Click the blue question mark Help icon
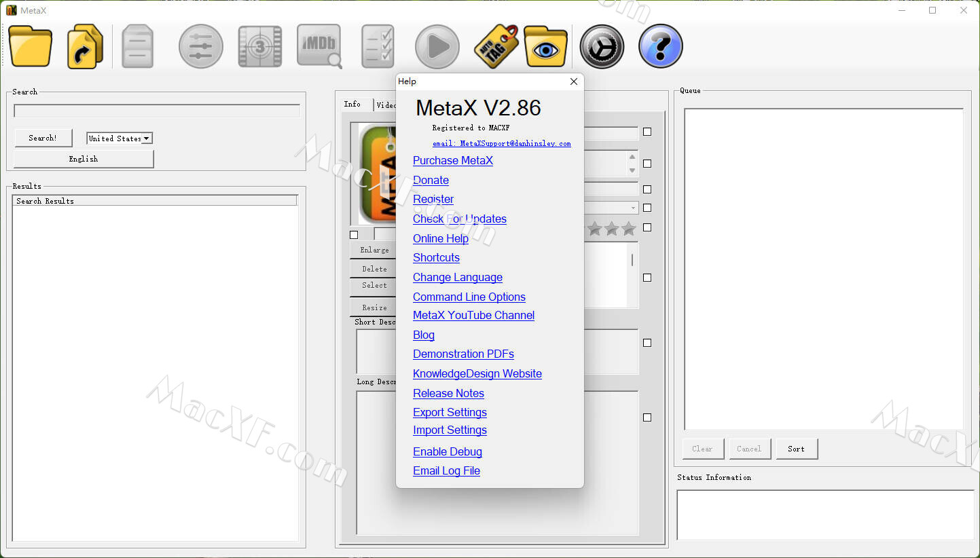 659,46
